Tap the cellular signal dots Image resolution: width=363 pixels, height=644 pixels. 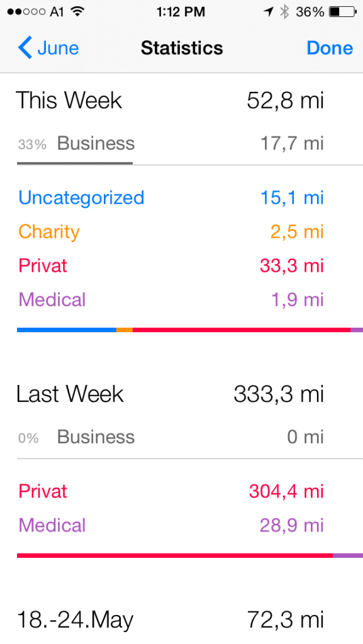(x=26, y=12)
